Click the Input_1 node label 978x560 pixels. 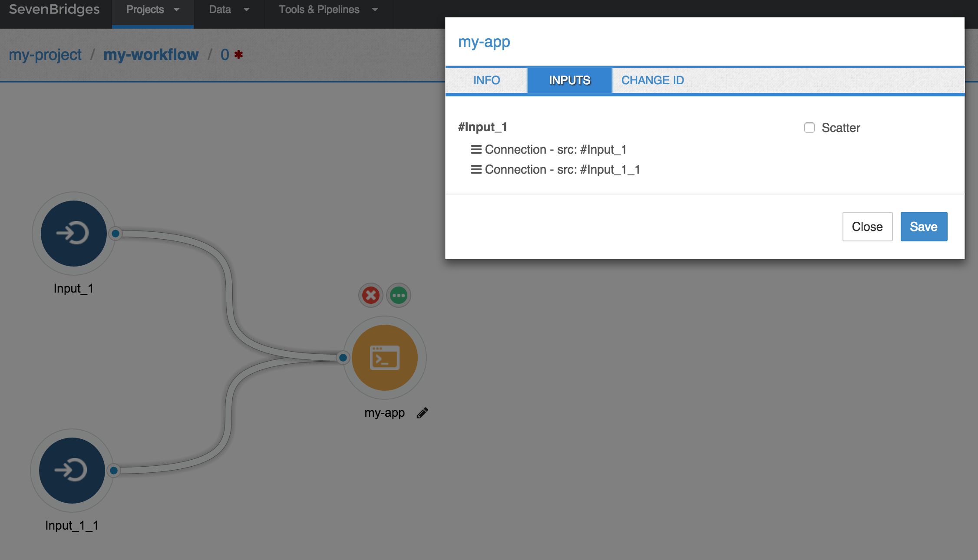73,289
